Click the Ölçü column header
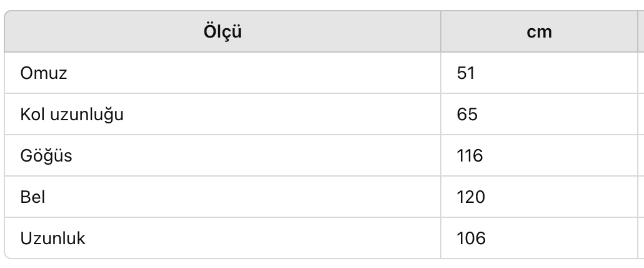644x268 pixels. pyautogui.click(x=223, y=32)
